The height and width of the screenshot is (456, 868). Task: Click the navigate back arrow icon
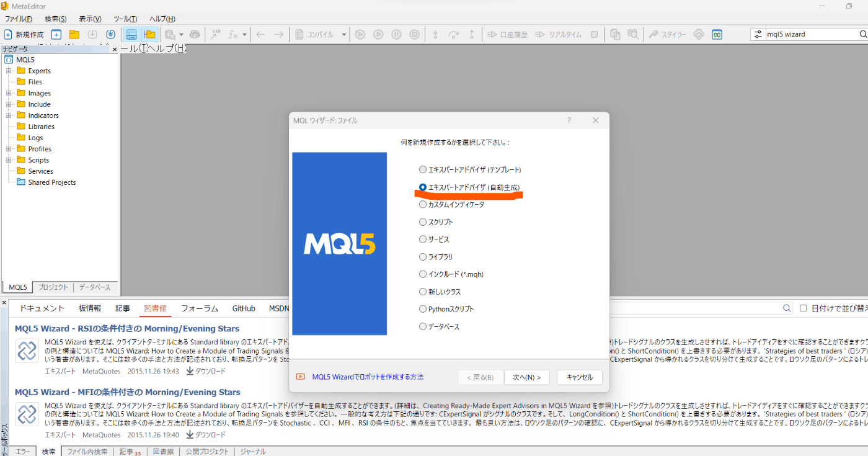click(261, 35)
